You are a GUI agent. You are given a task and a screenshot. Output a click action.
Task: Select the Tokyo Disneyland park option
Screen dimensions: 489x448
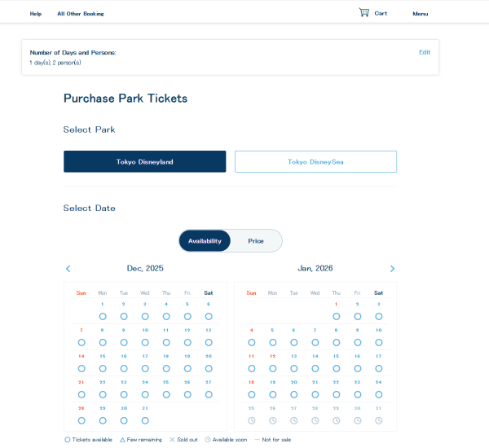click(x=145, y=161)
